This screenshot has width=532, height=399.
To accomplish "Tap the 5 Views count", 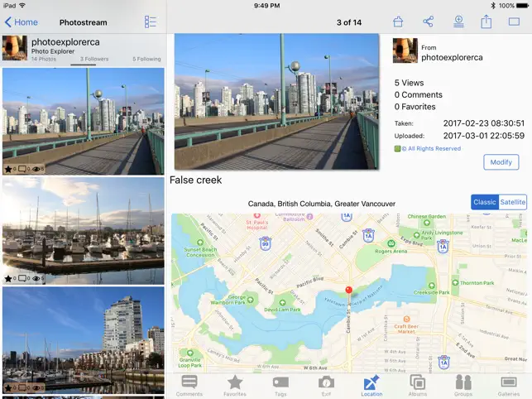I will point(409,83).
